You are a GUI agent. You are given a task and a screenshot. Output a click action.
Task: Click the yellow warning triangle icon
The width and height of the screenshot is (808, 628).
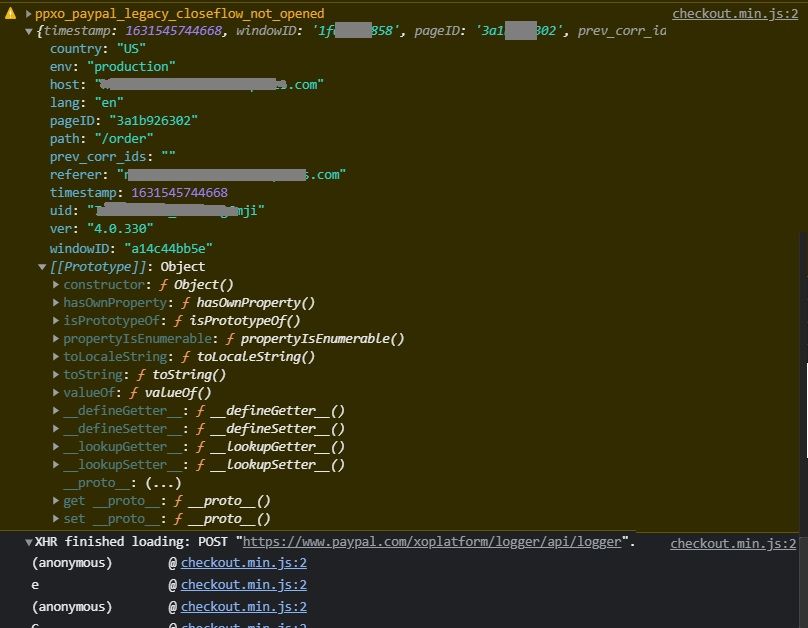pyautogui.click(x=10, y=13)
